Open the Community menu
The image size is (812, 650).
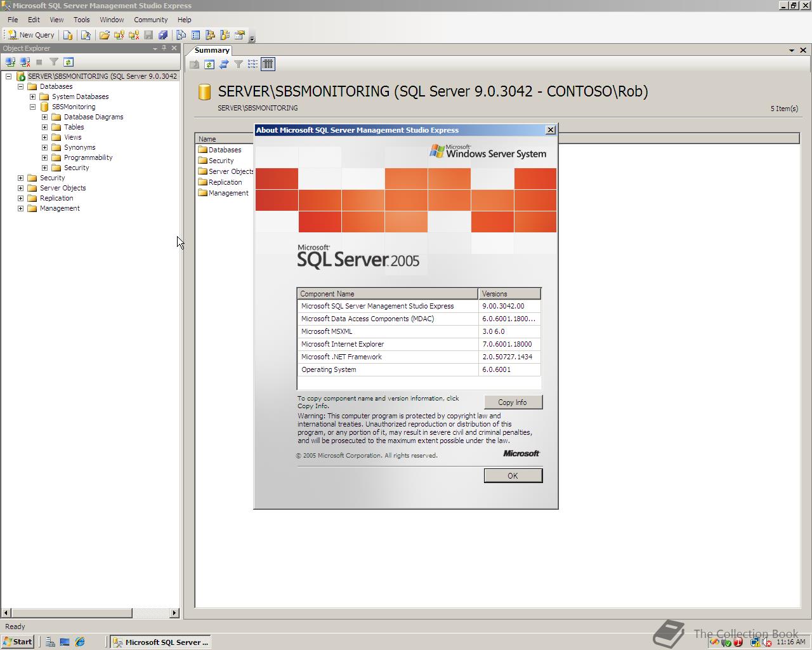(151, 20)
